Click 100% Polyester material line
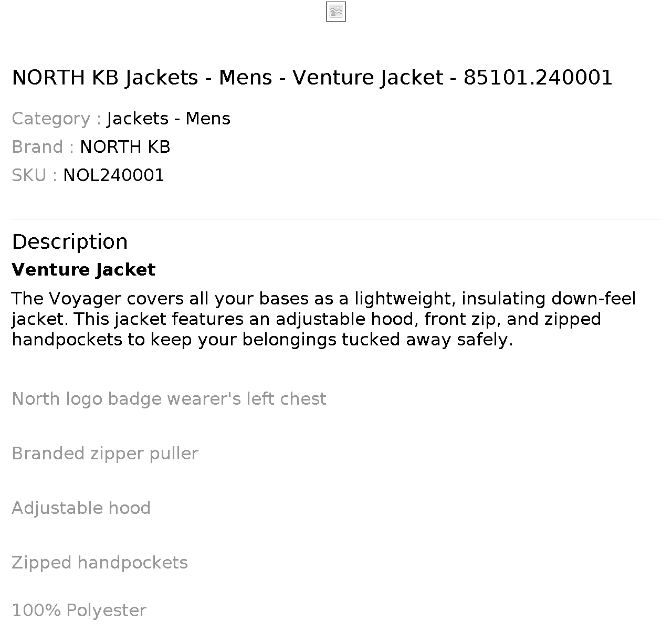The height and width of the screenshot is (632, 672). tap(79, 610)
